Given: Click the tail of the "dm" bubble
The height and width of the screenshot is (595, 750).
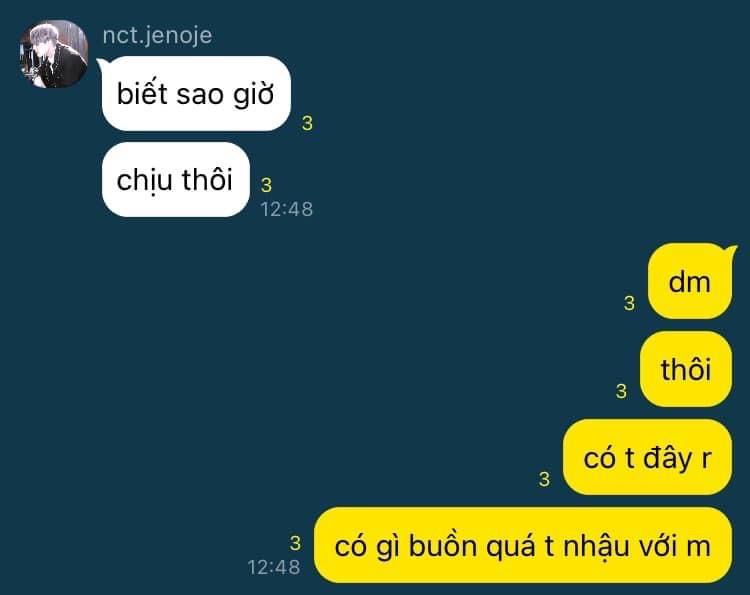Looking at the screenshot, I should click(732, 250).
